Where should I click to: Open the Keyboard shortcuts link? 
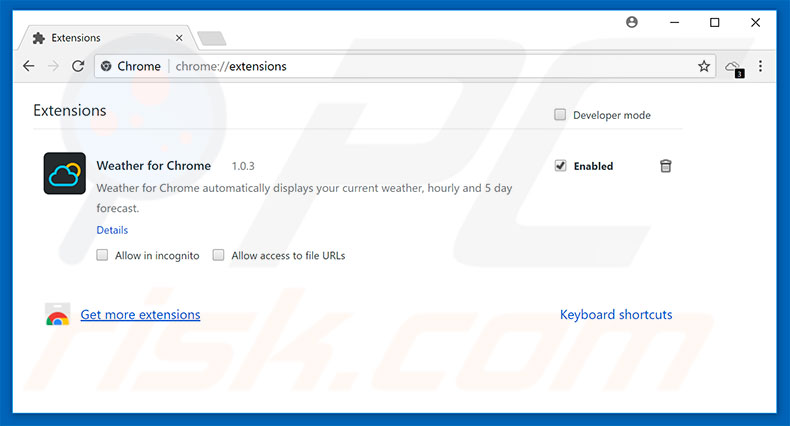[616, 315]
